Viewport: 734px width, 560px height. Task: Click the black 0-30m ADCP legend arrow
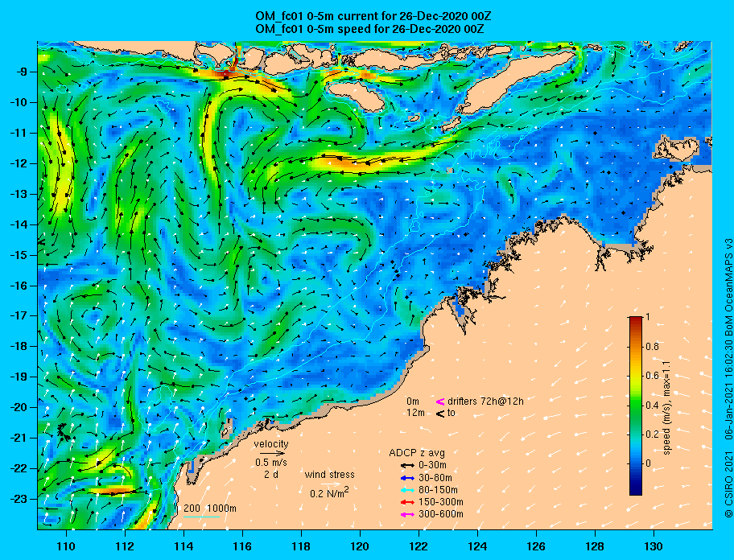(x=407, y=466)
